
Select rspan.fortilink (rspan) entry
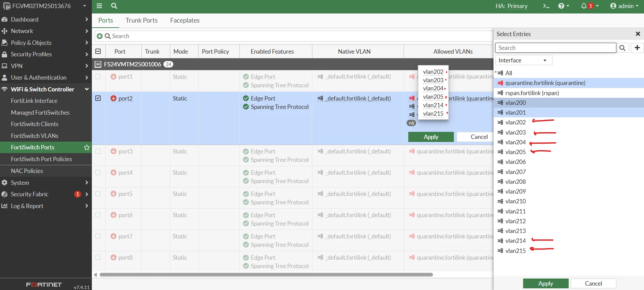click(x=569, y=93)
